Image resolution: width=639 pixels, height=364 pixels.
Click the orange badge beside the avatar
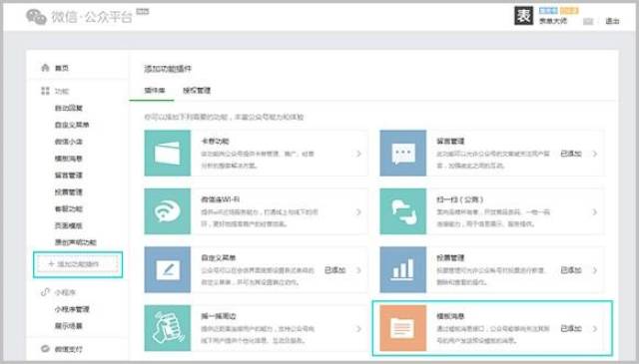pyautogui.click(x=569, y=11)
